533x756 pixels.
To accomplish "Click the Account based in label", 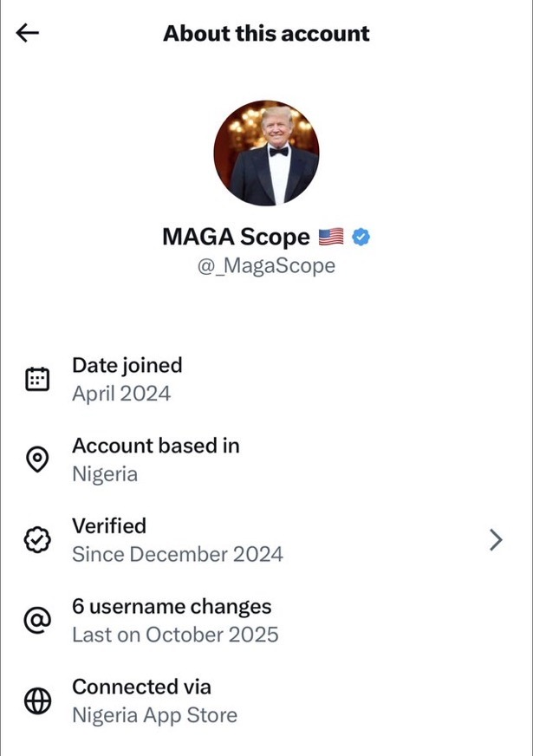I will click(x=155, y=446).
